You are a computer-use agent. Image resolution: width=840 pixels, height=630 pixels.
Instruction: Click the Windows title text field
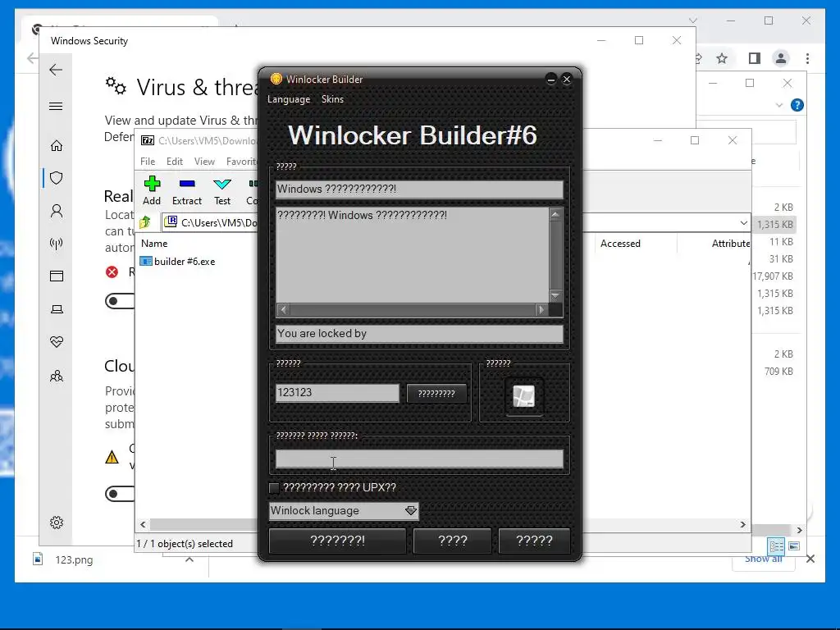419,189
